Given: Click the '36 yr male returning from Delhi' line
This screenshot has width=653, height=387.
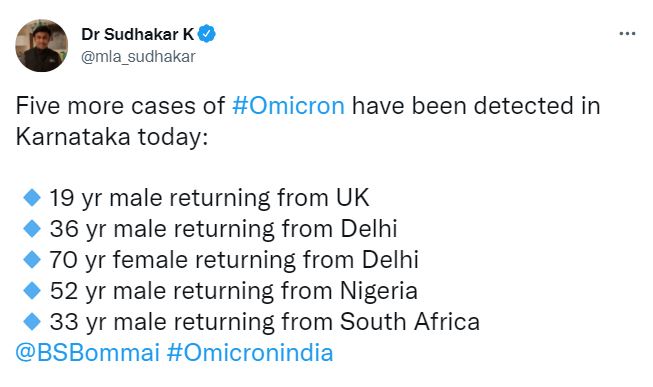Looking at the screenshot, I should point(224,229).
